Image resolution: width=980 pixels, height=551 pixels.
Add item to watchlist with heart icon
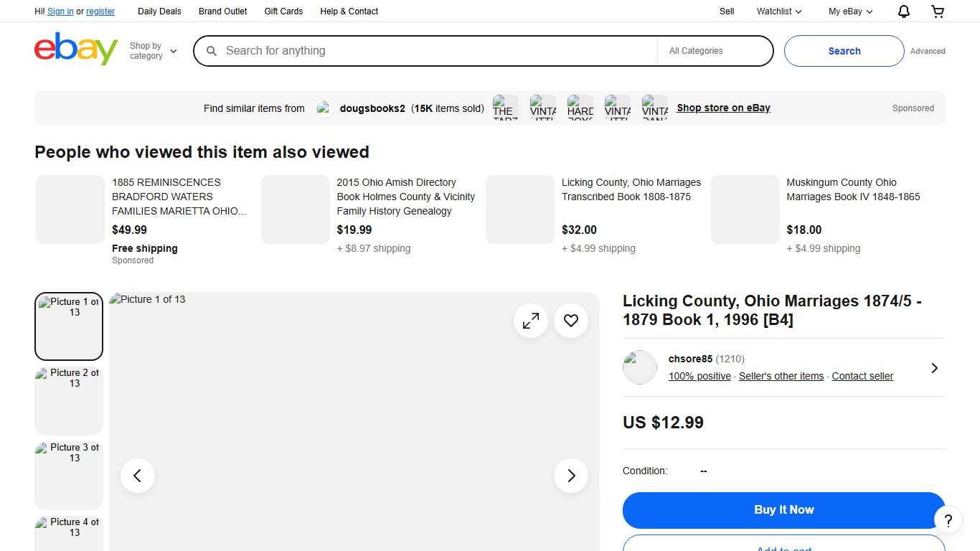coord(570,321)
